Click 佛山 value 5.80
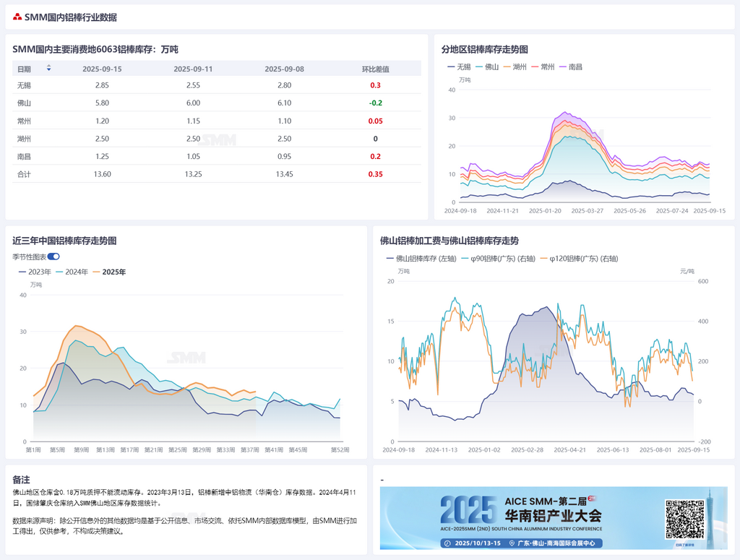 pos(102,103)
